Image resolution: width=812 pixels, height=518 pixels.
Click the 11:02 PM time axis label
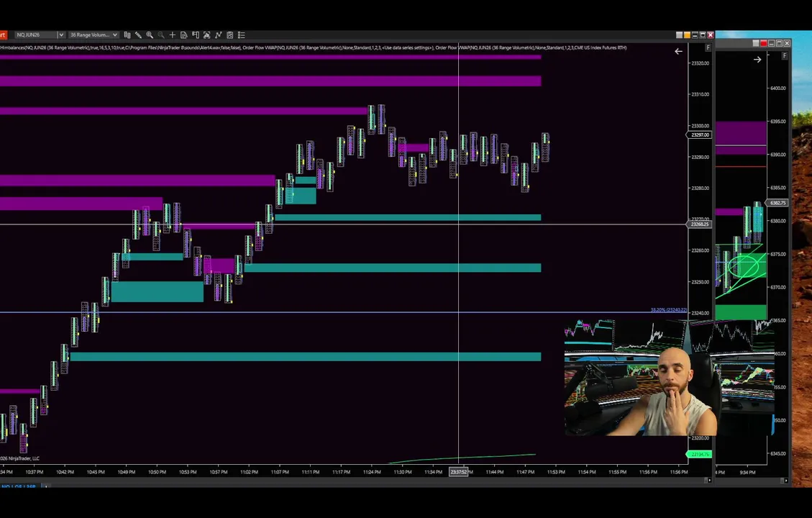[249, 472]
